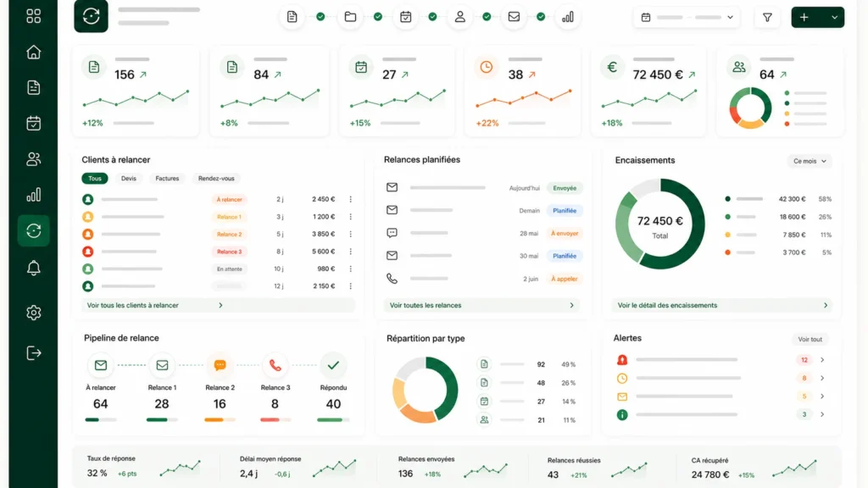Open documents icon in left sidebar
This screenshot has width=868, height=488.
coord(33,87)
